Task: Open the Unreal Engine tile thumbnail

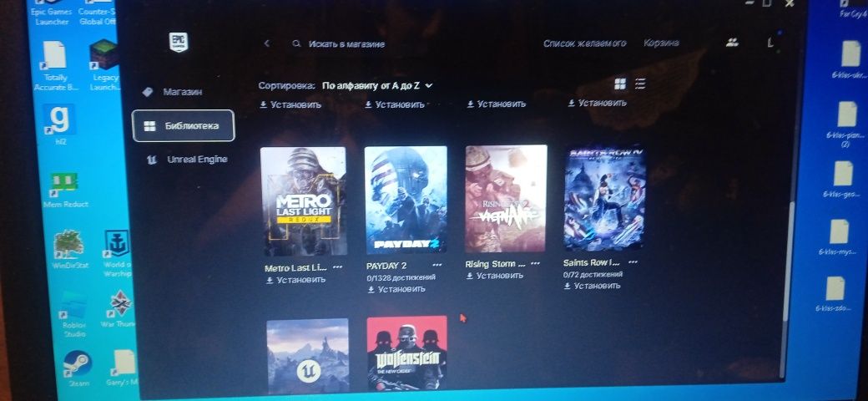Action: [x=308, y=356]
